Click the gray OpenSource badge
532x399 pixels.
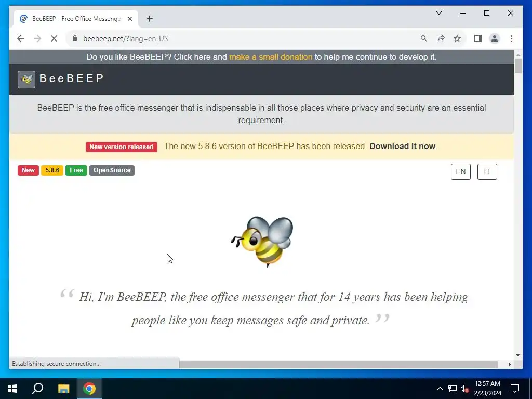(112, 170)
